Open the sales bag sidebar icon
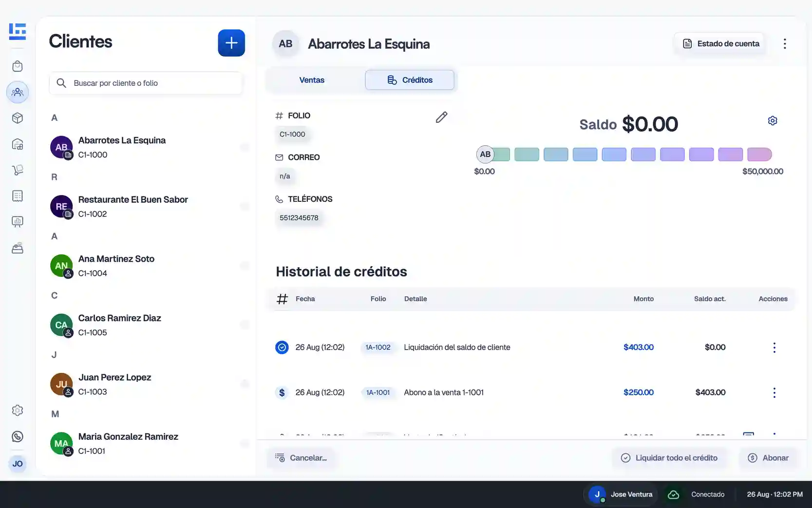812x508 pixels. (18, 66)
